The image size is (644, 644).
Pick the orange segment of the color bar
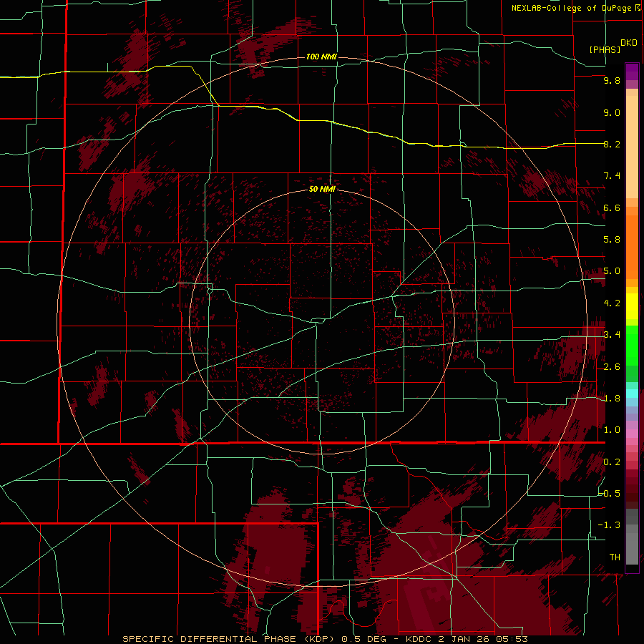(632, 247)
